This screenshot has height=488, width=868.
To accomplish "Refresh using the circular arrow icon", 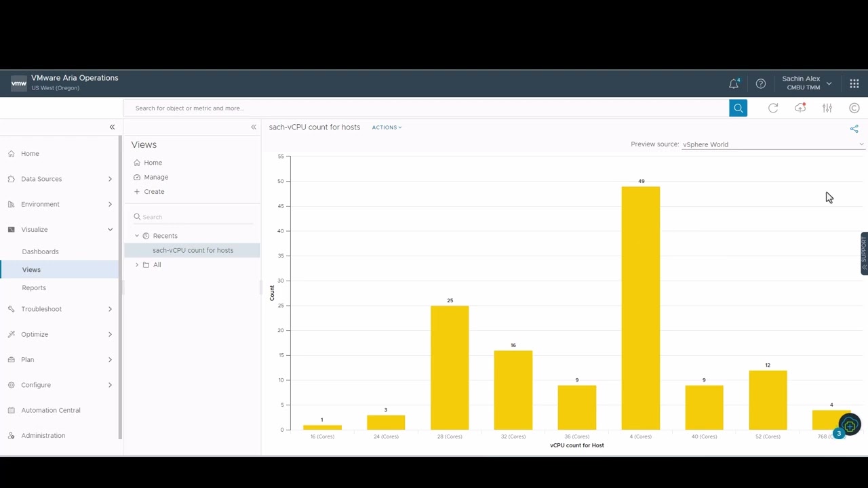I will (773, 108).
